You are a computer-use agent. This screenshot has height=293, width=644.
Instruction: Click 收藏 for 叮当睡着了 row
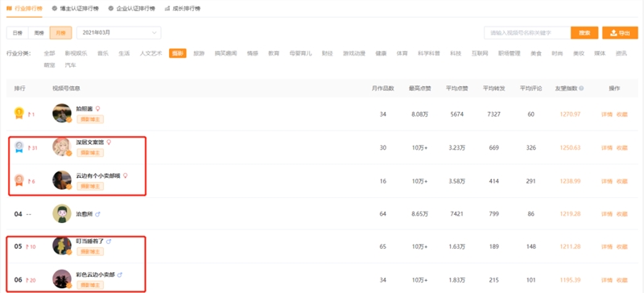[621, 246]
